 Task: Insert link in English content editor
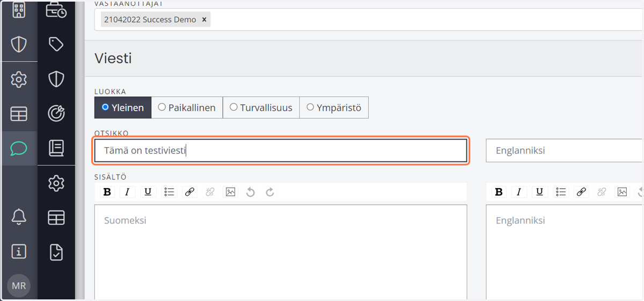[x=581, y=192]
